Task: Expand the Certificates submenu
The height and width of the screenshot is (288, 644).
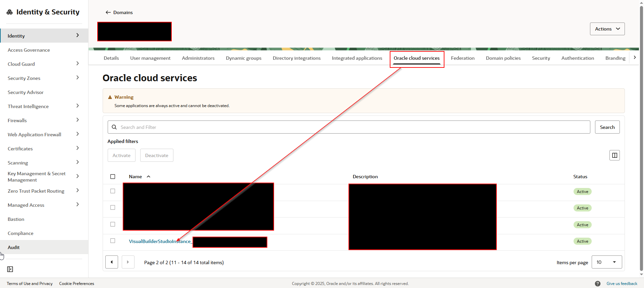Action: tap(77, 148)
